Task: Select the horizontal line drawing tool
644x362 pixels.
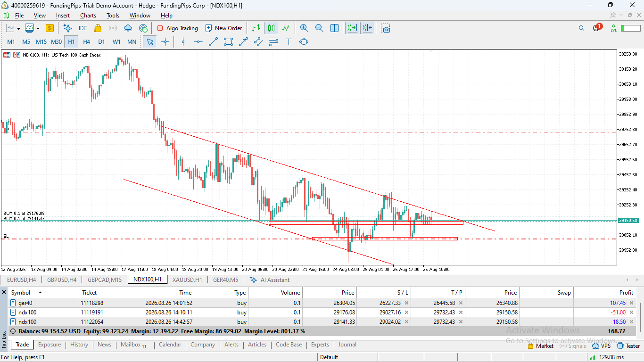Action: click(x=198, y=41)
